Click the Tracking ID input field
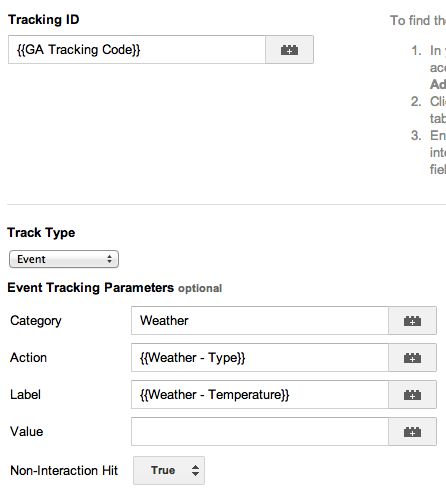Viewport: 446px width, 496px height. [137, 50]
